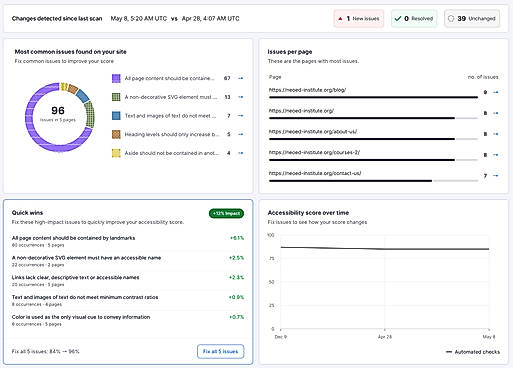Open quick win 'A non-decorative SVG element must have an accessible name'
This screenshot has height=368, width=513.
click(128, 261)
